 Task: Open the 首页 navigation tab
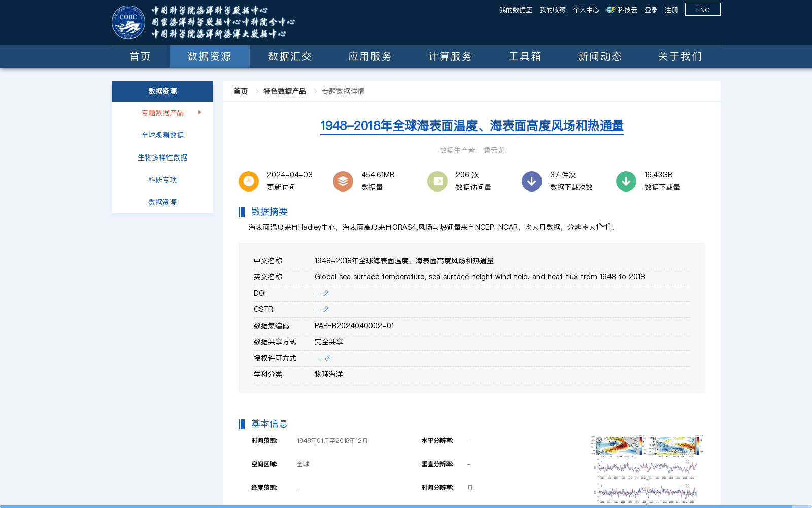(141, 56)
